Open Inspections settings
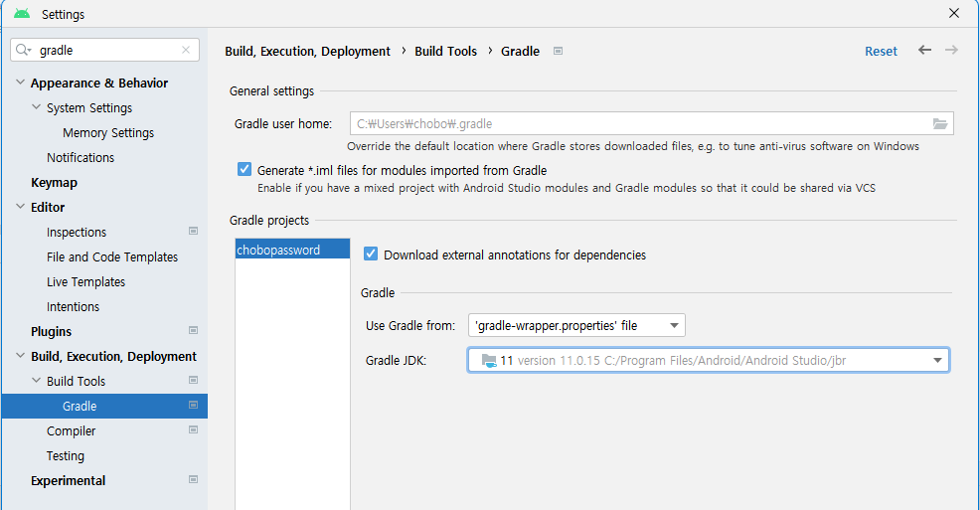 tap(77, 233)
